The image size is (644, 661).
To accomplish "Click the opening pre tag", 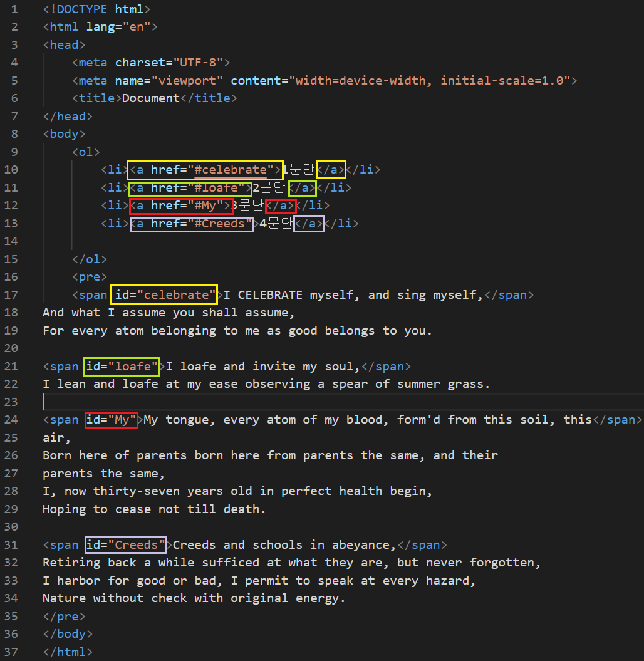I will pos(90,277).
